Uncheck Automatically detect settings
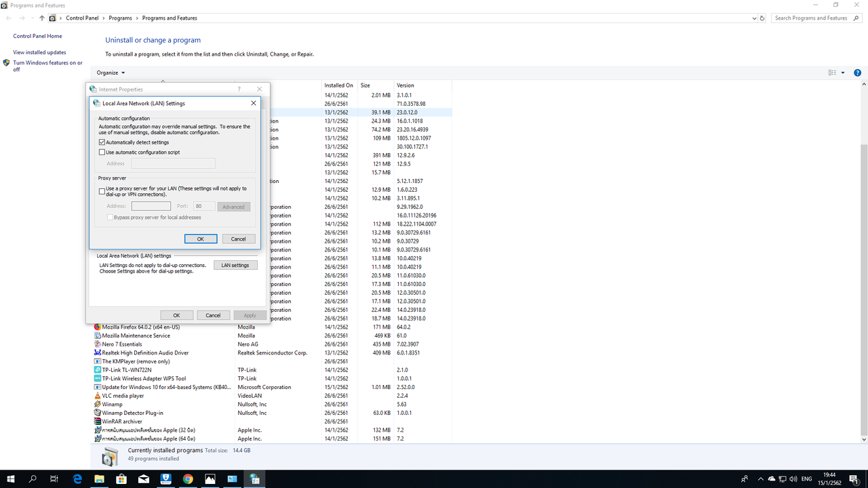The width and height of the screenshot is (868, 488). (102, 142)
